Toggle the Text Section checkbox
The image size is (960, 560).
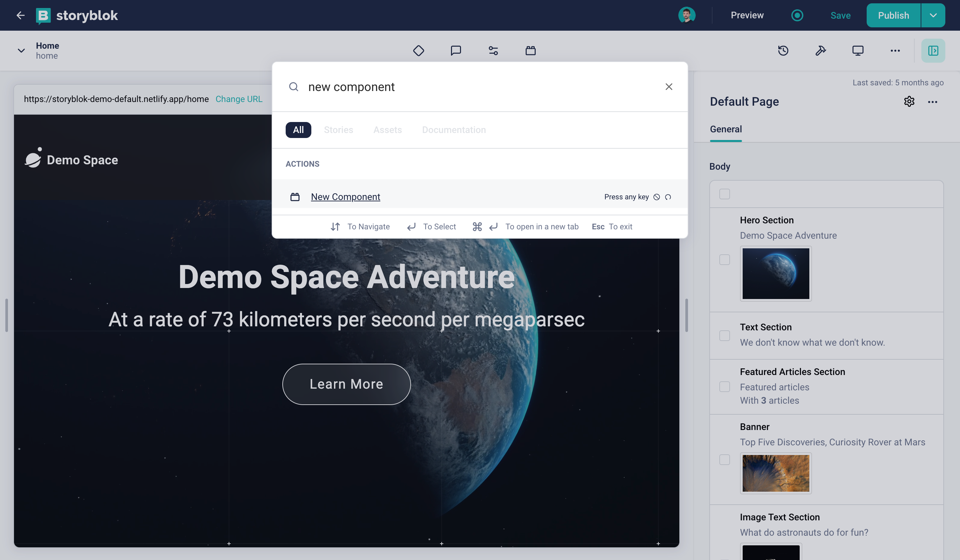pyautogui.click(x=725, y=335)
